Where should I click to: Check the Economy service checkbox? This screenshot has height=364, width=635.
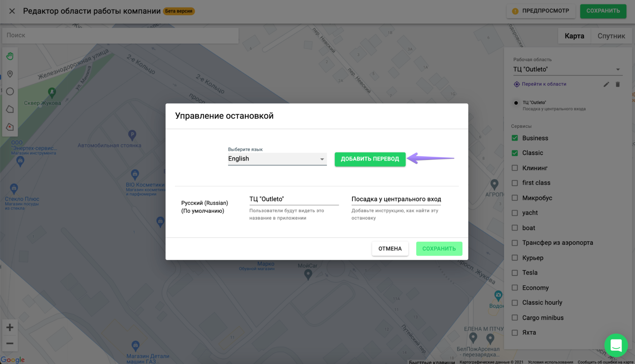515,288
